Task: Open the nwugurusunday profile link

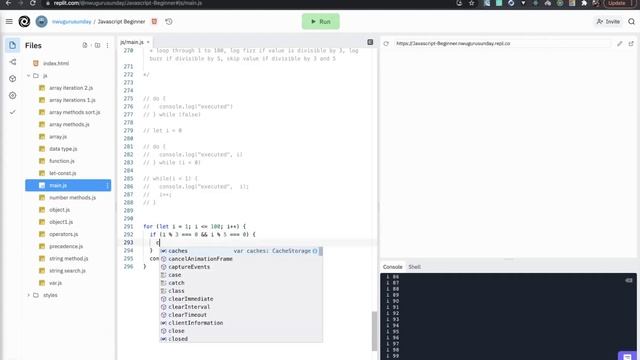Action: [x=71, y=22]
